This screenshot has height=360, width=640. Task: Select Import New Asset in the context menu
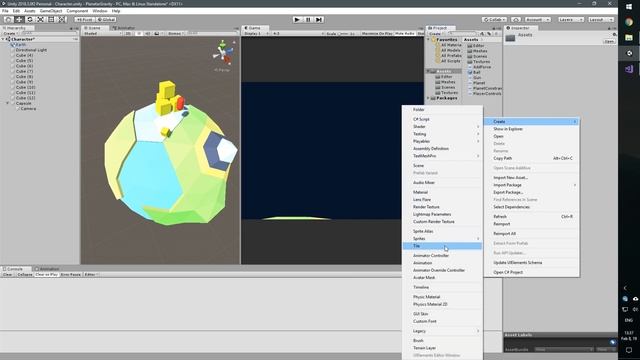click(x=531, y=178)
